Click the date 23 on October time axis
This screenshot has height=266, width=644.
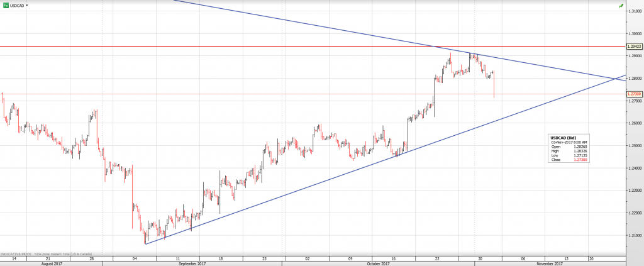click(436, 258)
